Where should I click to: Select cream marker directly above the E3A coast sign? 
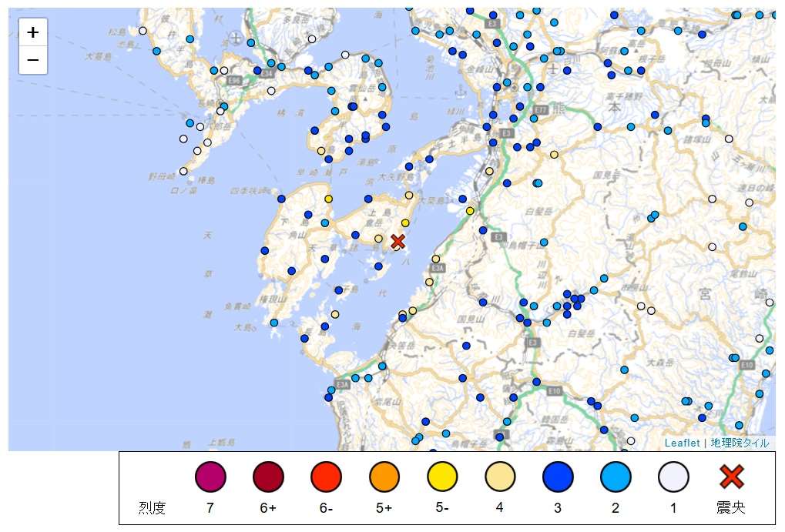(x=435, y=259)
